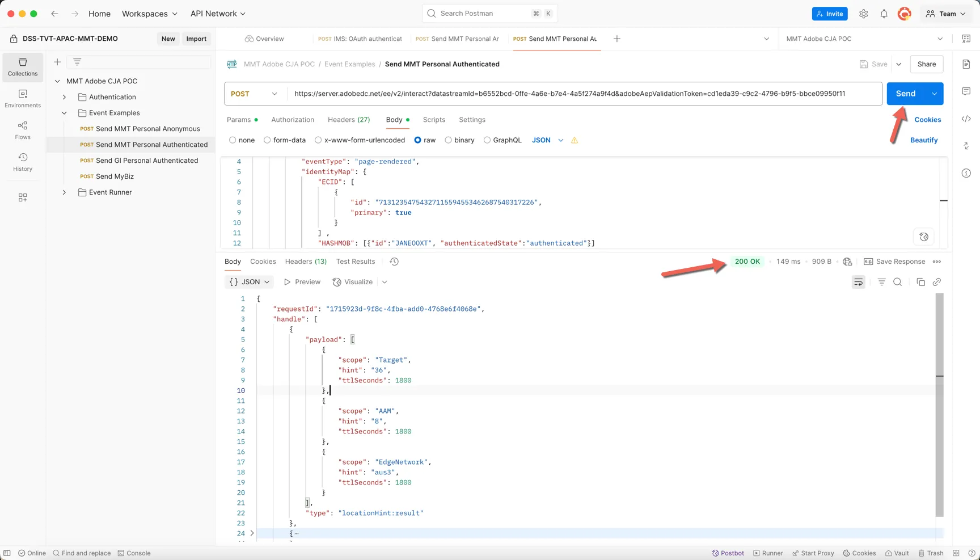Open the Code snippet icon in right sidebar
The width and height of the screenshot is (980, 560).
pos(966,119)
